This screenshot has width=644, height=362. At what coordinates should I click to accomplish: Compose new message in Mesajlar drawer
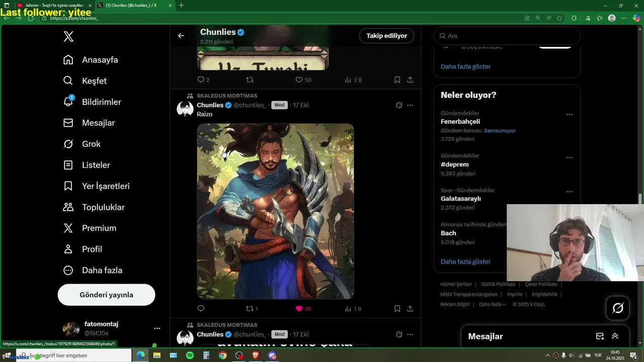600,336
